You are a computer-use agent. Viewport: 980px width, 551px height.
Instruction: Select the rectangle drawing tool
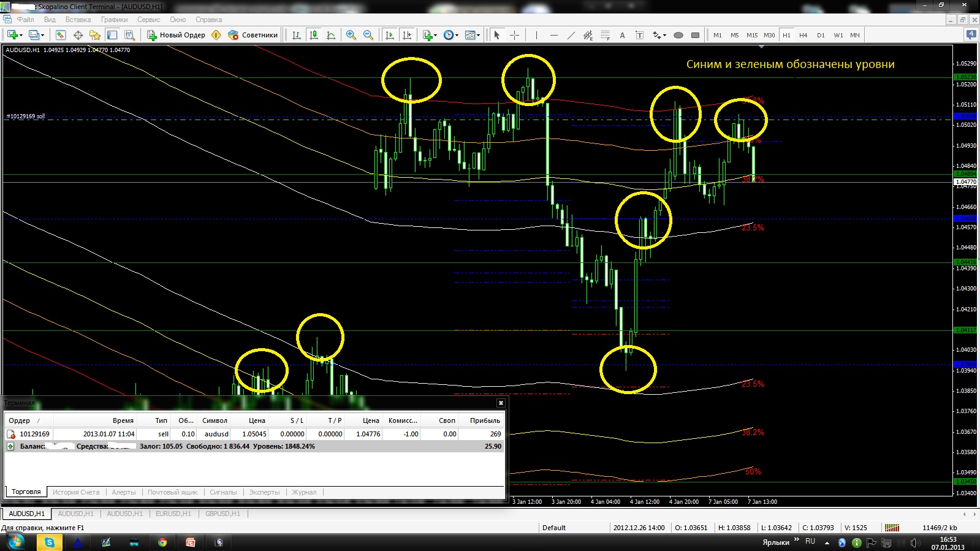point(696,35)
